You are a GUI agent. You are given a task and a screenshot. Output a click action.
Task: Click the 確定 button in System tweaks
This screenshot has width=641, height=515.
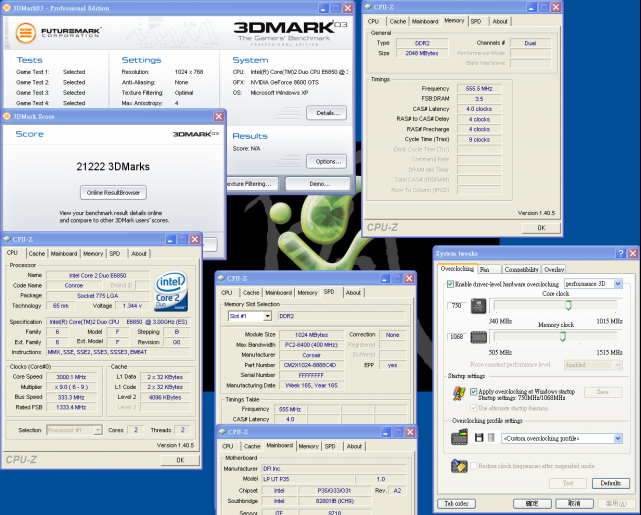point(532,504)
